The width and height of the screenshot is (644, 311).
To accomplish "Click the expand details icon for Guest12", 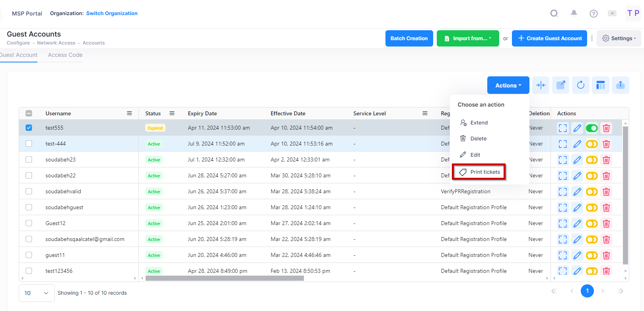I will 562,224.
